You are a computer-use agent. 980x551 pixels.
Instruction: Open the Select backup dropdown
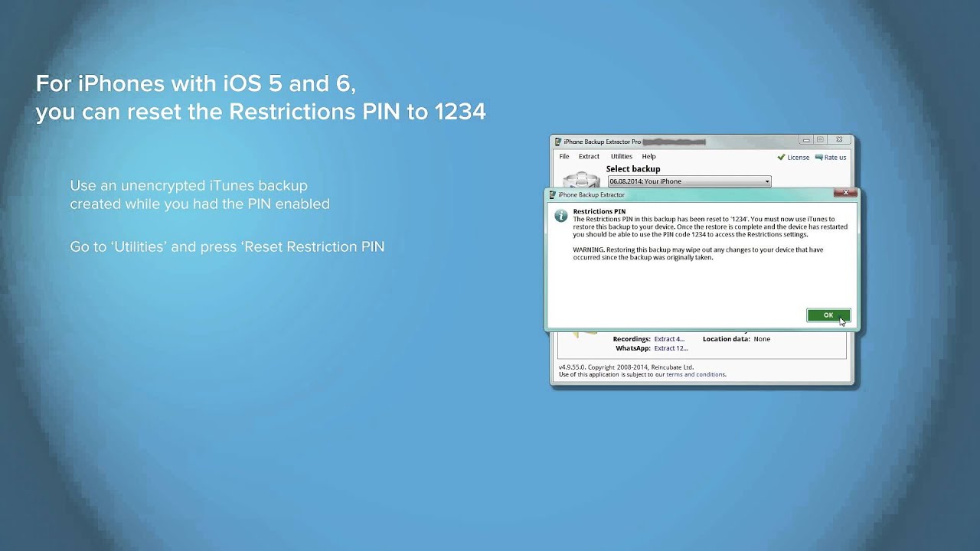tap(689, 181)
